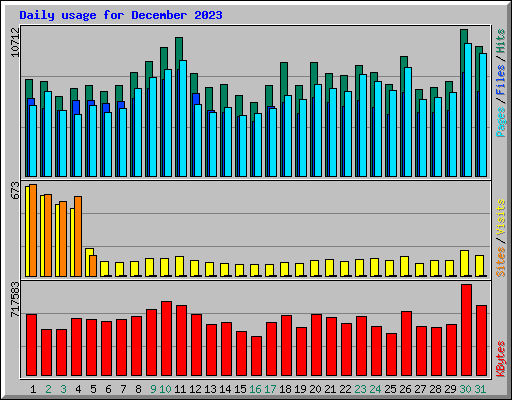The width and height of the screenshot is (512, 400).
Task: Click the red KBytes bar for day 16
Action: (256, 356)
